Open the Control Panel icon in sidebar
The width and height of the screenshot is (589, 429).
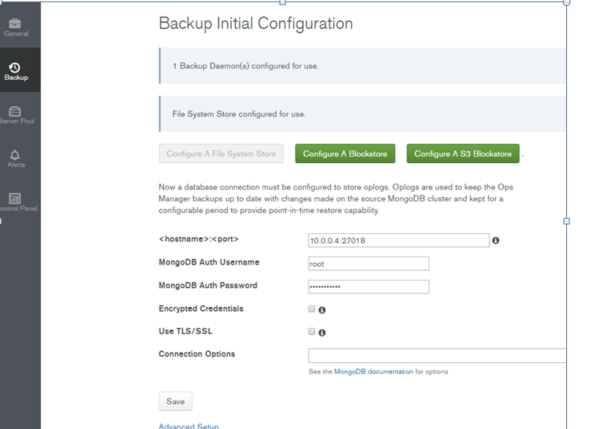tap(15, 198)
